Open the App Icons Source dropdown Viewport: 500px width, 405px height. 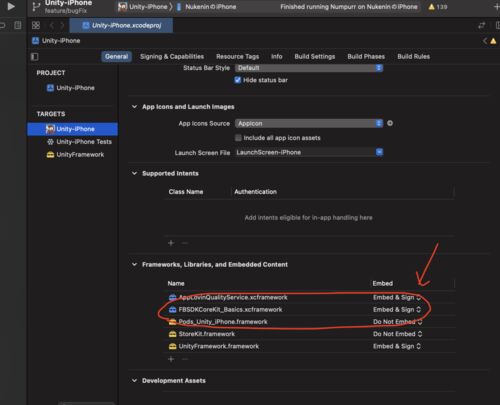pyautogui.click(x=309, y=123)
